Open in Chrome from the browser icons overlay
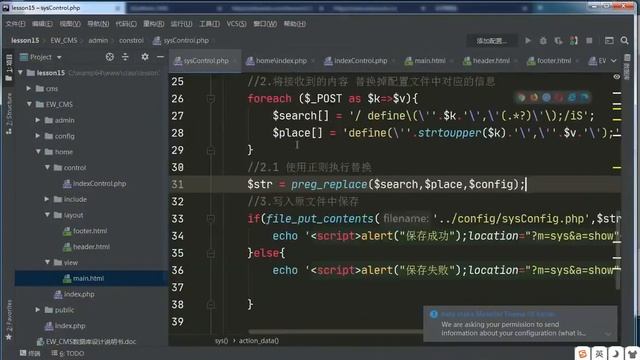The image size is (640, 360). coord(521,97)
